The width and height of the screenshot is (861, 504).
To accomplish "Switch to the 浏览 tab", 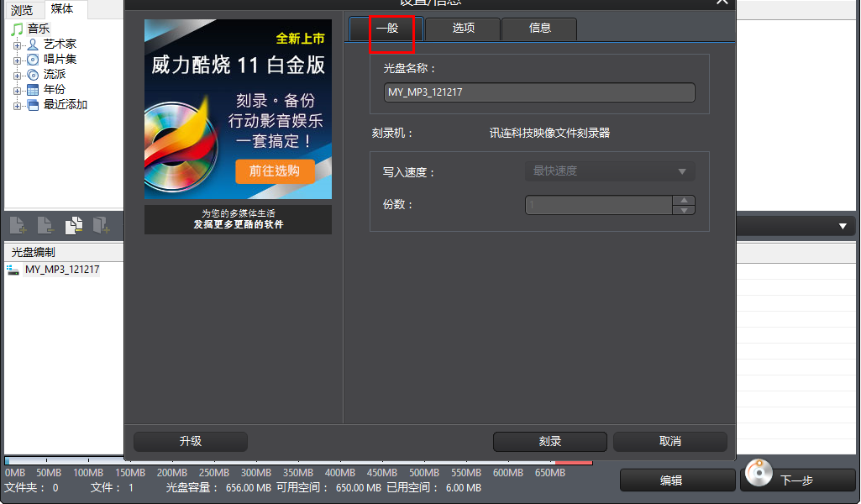I will (22, 10).
